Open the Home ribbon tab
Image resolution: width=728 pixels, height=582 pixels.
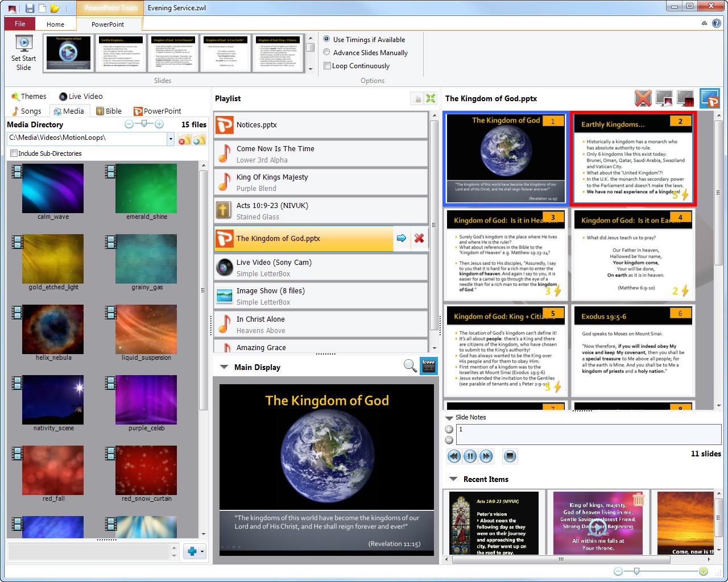(55, 24)
